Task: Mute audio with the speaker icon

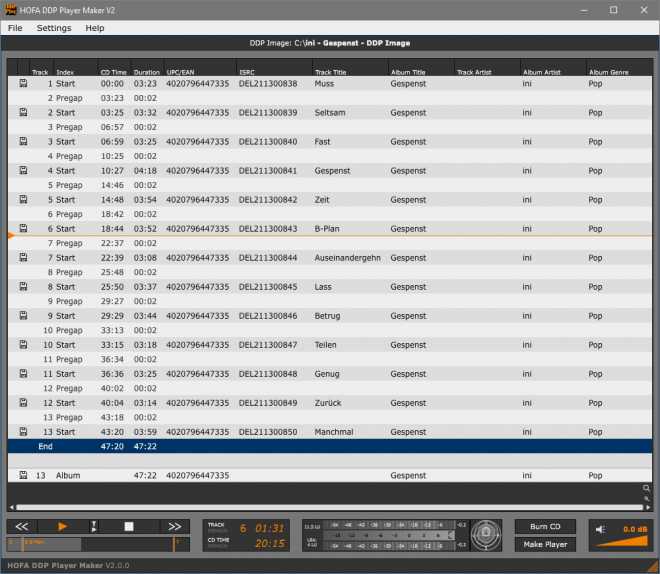Action: (601, 529)
